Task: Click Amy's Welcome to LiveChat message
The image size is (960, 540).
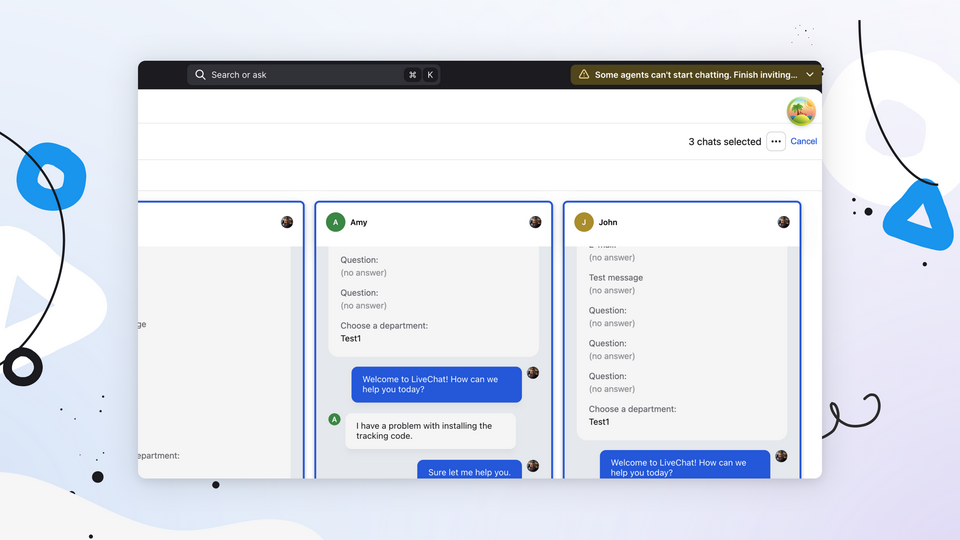Action: tap(437, 384)
